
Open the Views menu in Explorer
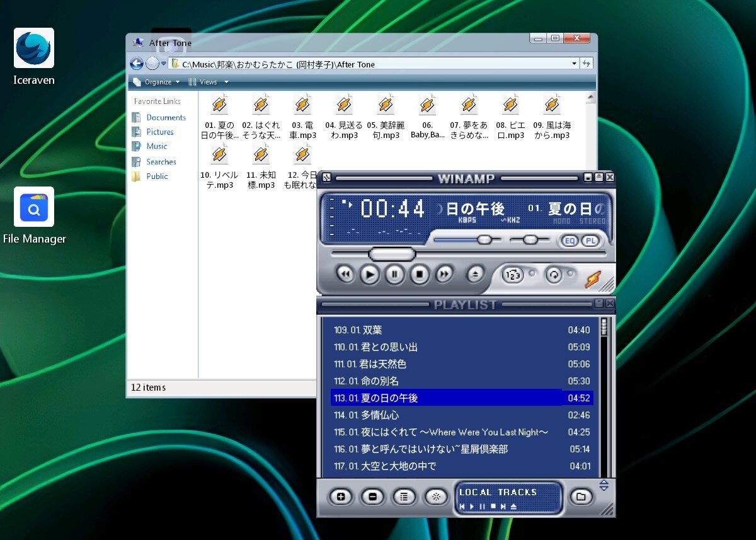pyautogui.click(x=203, y=82)
